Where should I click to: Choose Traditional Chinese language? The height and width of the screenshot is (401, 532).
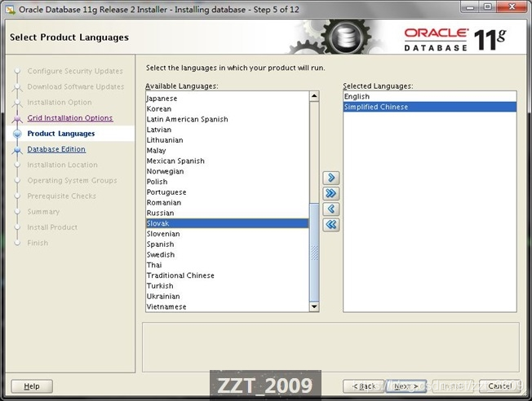tap(228, 275)
